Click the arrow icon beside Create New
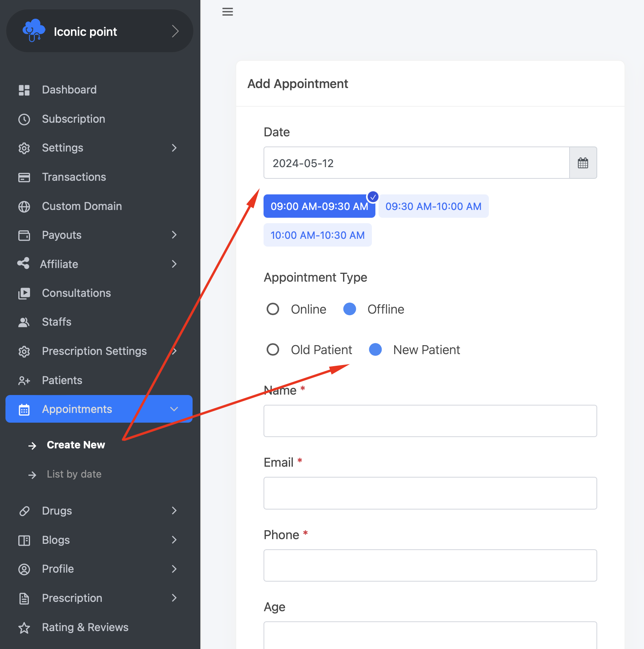 (32, 446)
